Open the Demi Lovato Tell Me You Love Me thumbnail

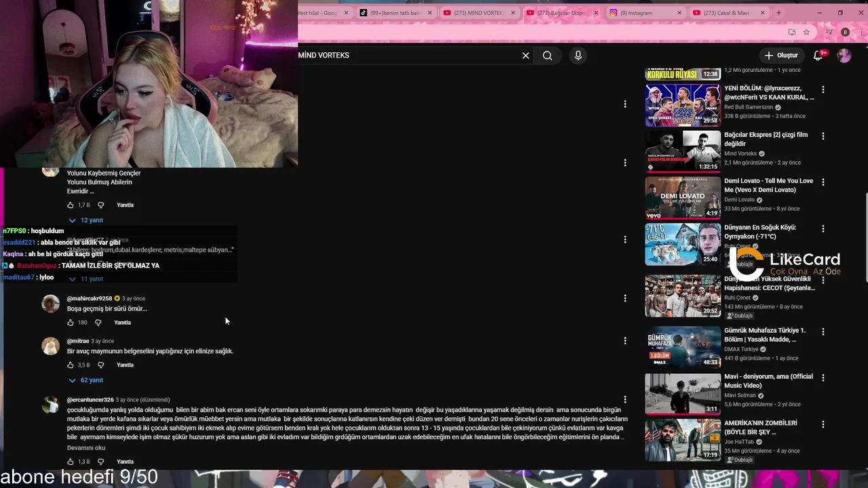683,198
